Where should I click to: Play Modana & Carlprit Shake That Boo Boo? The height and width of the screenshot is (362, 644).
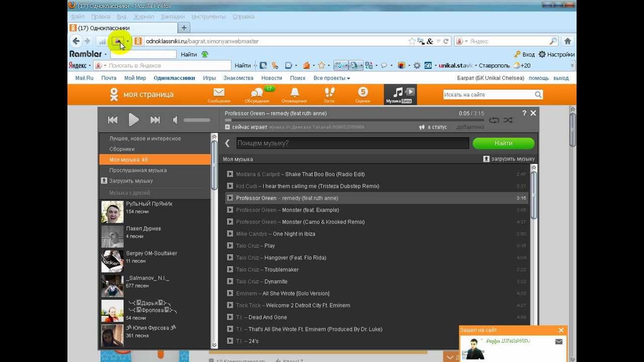pyautogui.click(x=230, y=174)
